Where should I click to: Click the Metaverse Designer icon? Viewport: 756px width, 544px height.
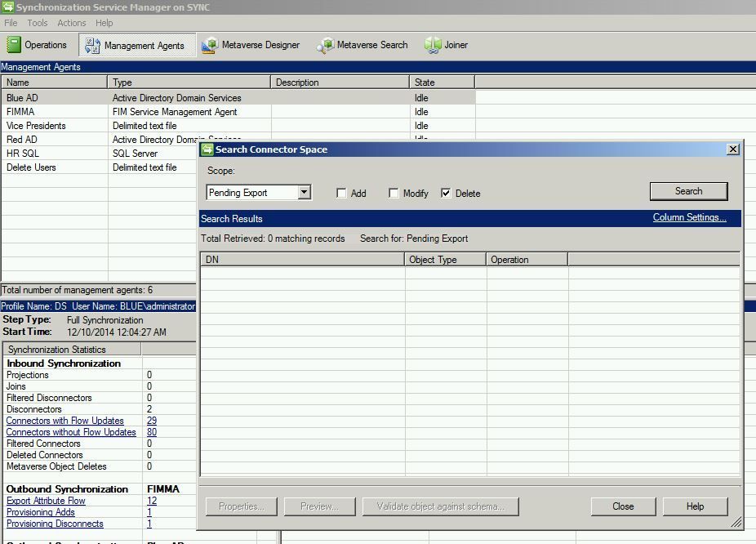(x=210, y=46)
